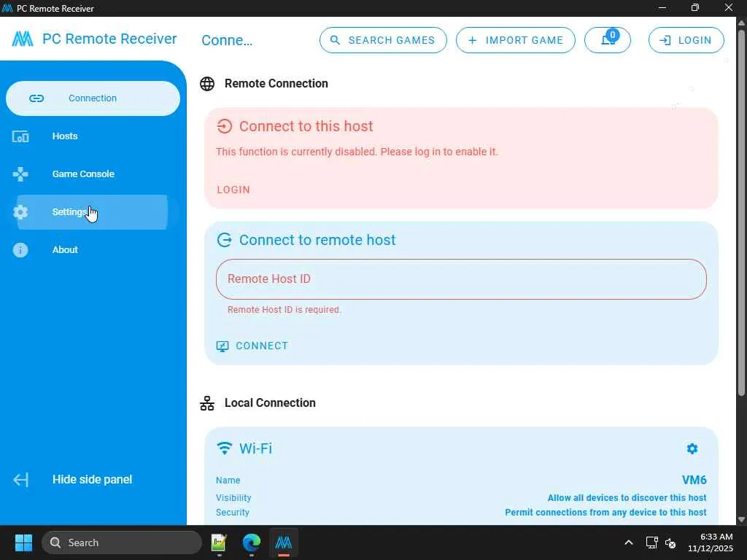The width and height of the screenshot is (747, 560).
Task: Click the Wi-Fi signal icon
Action: (225, 448)
